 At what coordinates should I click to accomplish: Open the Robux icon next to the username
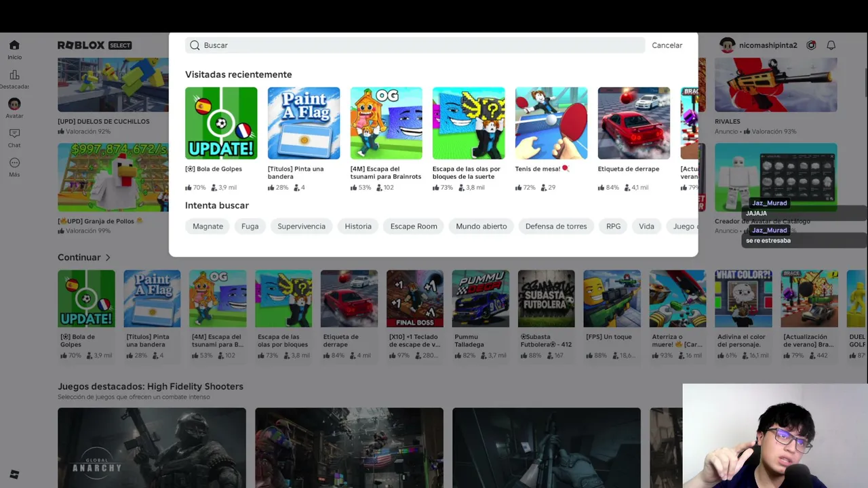[811, 45]
